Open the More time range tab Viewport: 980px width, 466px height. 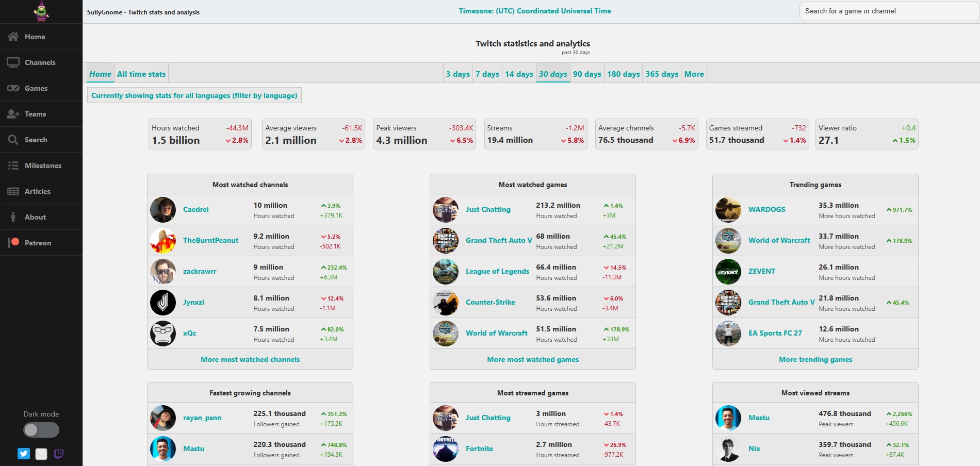(x=694, y=74)
